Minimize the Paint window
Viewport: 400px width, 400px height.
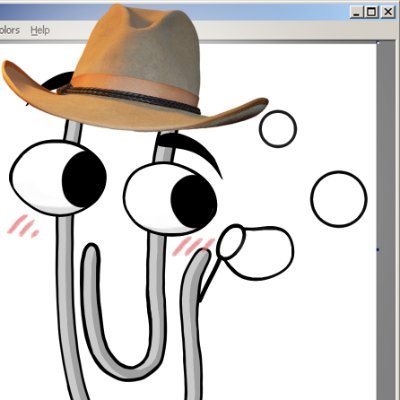coord(357,12)
